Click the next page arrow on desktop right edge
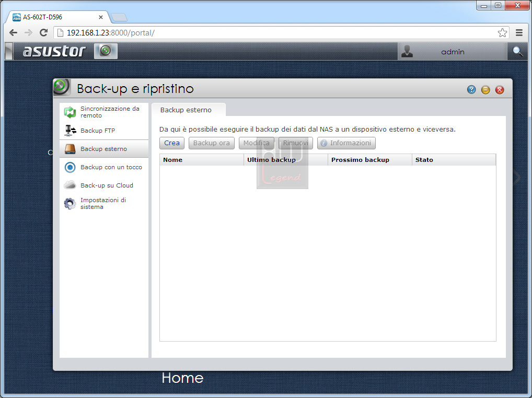This screenshot has height=398, width=532. [x=517, y=177]
